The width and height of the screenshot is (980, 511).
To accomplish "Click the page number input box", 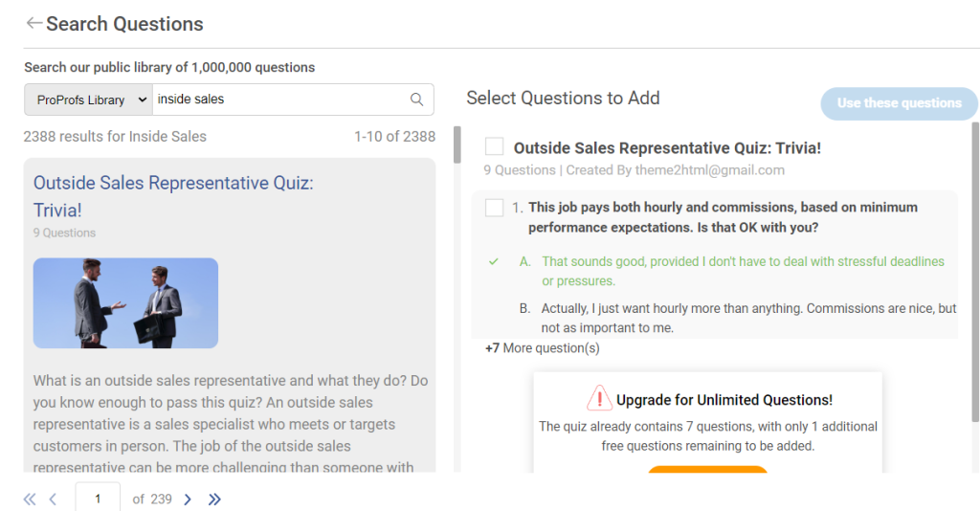I will (98, 499).
